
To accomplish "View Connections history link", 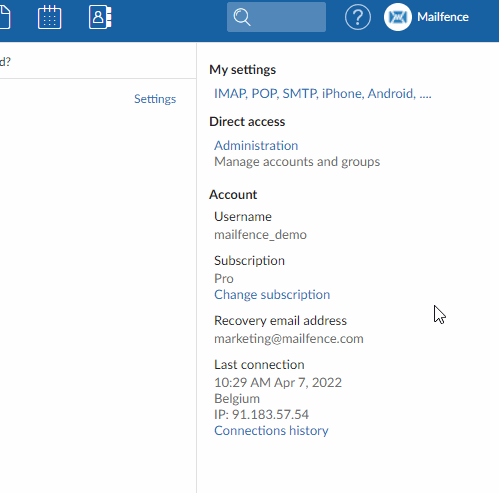I will pos(271,431).
